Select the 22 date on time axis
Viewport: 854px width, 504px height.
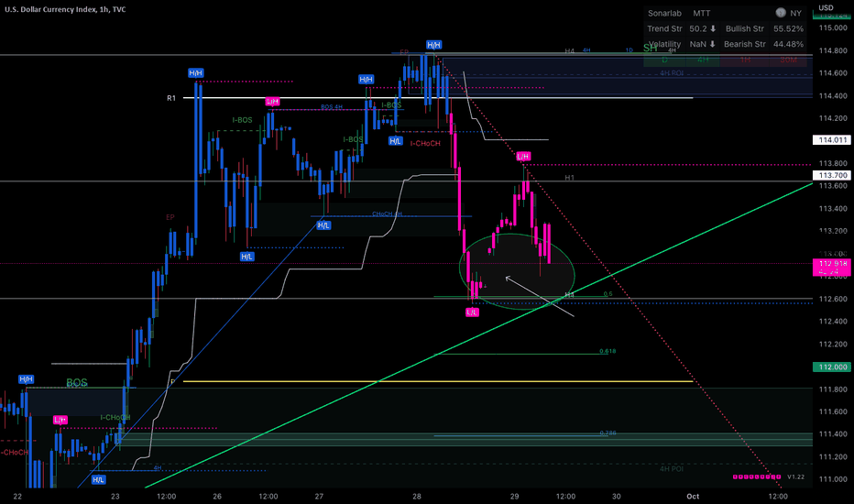(x=17, y=497)
